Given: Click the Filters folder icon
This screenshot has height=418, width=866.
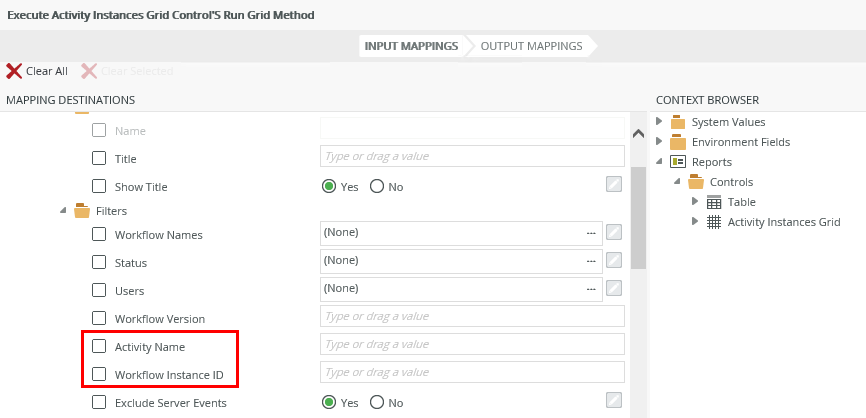Looking at the screenshot, I should [82, 211].
